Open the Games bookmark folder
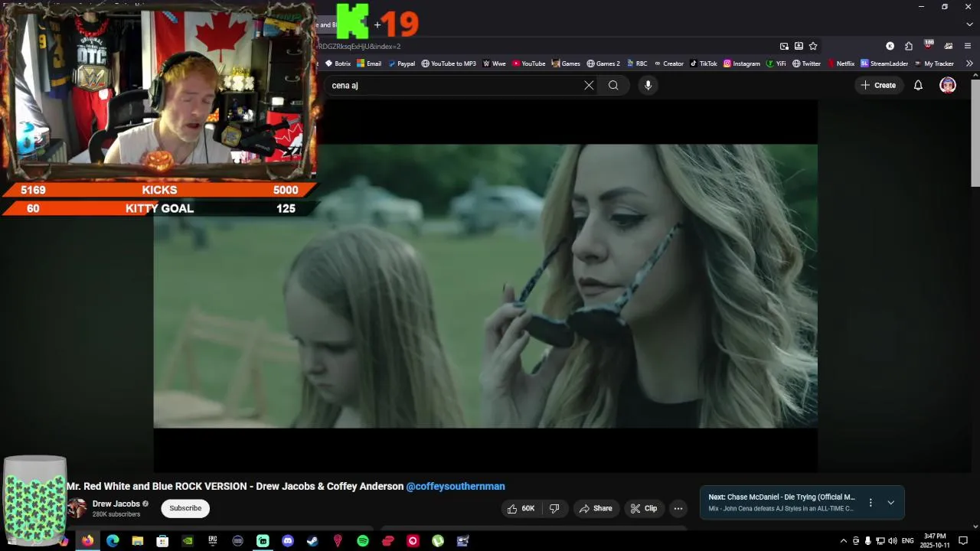This screenshot has width=980, height=551. point(566,64)
